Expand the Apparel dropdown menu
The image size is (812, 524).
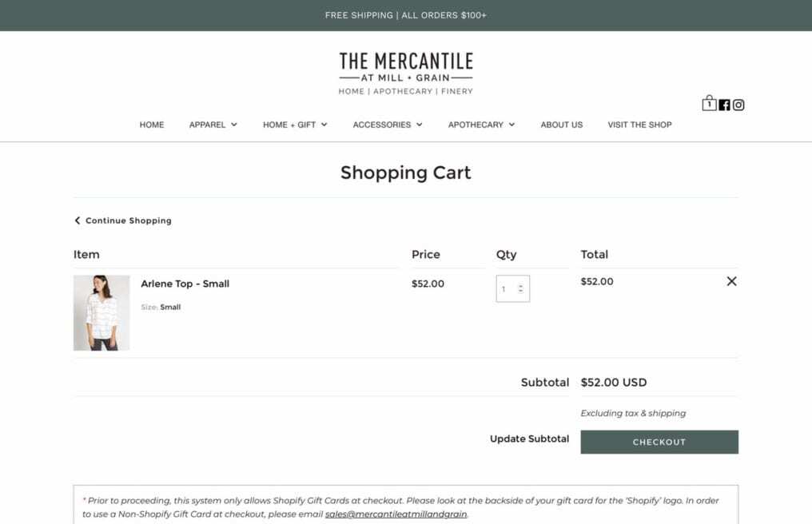213,125
